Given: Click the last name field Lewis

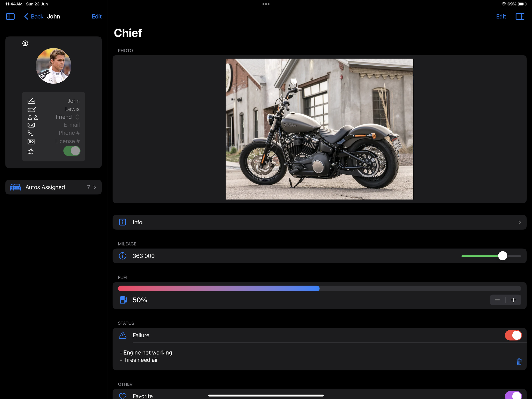Looking at the screenshot, I should click(x=72, y=109).
